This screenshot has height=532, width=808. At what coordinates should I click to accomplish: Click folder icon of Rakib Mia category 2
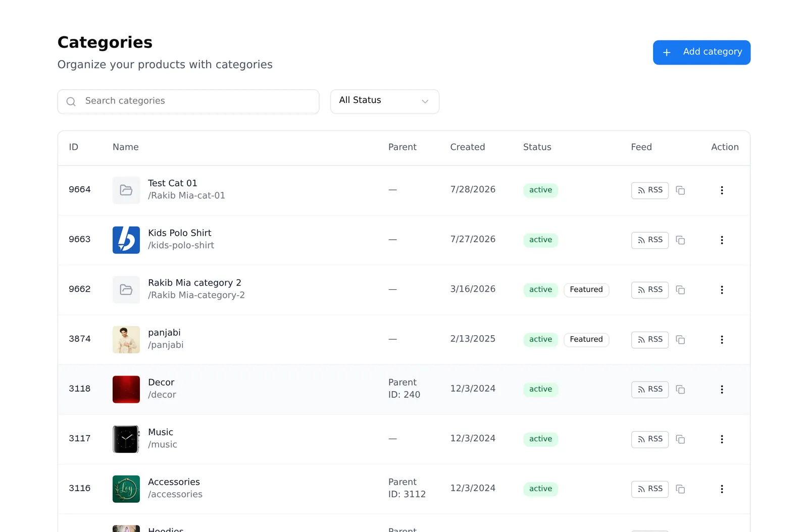click(126, 290)
